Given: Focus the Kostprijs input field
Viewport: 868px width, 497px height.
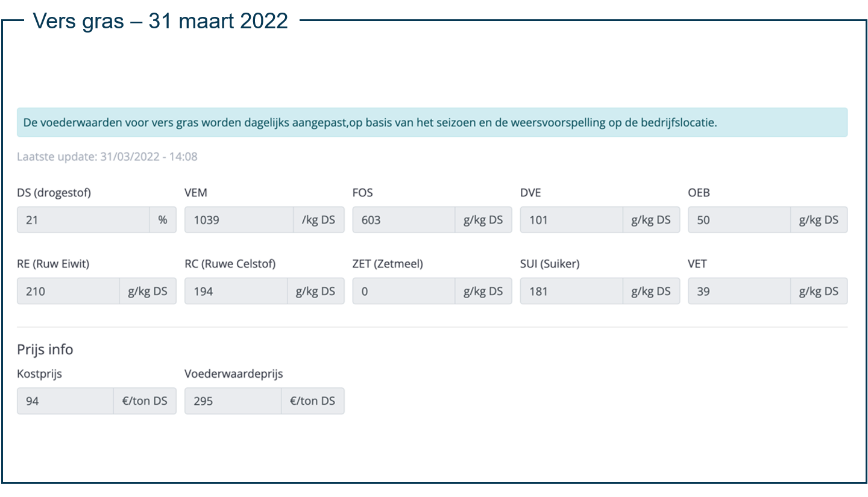Looking at the screenshot, I should coord(65,401).
